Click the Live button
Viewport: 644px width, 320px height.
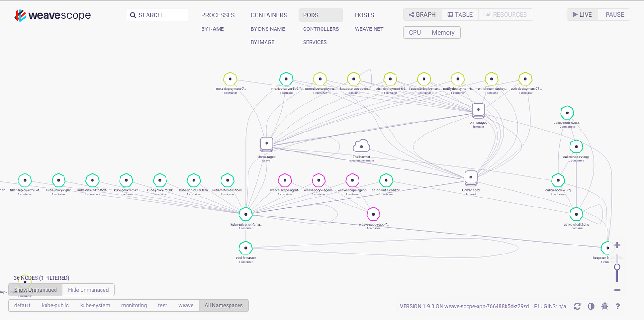click(x=582, y=15)
